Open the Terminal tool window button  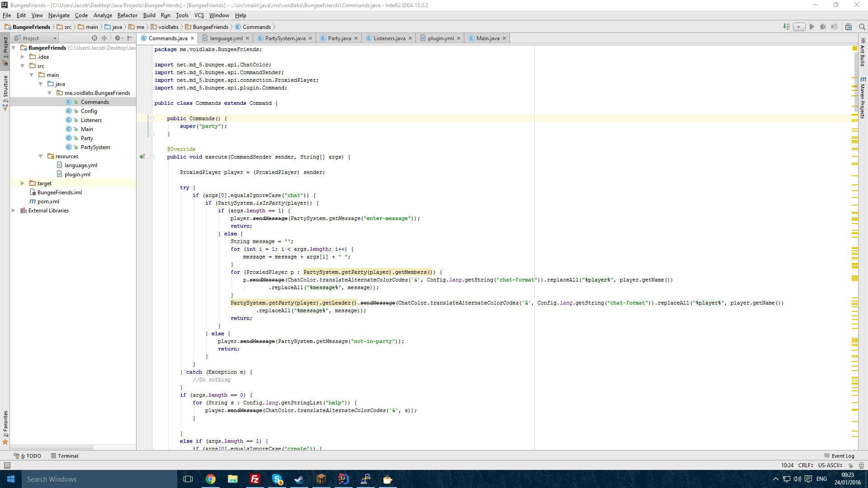coord(65,456)
